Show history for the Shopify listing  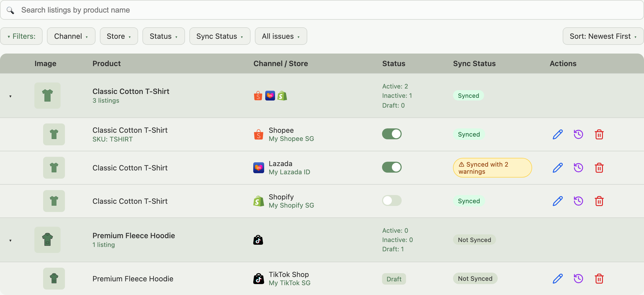tap(579, 201)
